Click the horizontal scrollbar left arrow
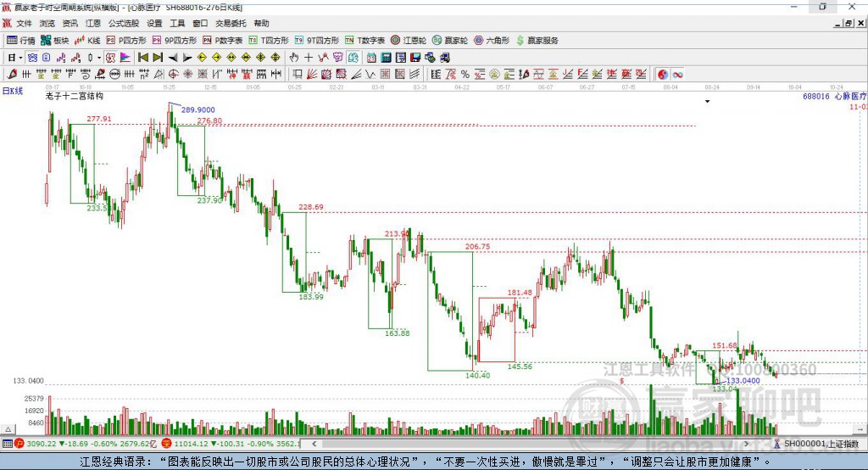Screen dimensions: 868x470 pos(314,444)
